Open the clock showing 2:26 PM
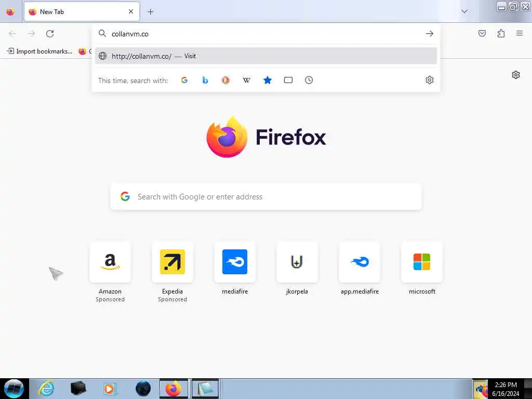This screenshot has width=532, height=399. pos(506,389)
